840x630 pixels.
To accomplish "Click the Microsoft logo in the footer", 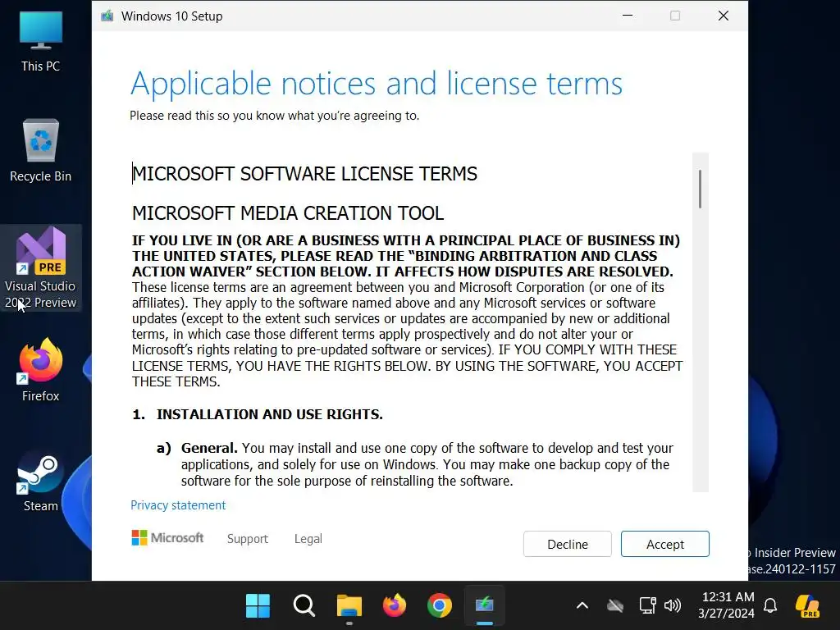I will (167, 537).
